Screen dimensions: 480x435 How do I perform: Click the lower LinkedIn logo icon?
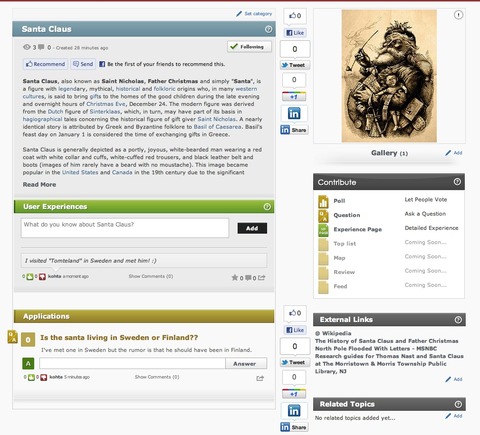point(294,411)
